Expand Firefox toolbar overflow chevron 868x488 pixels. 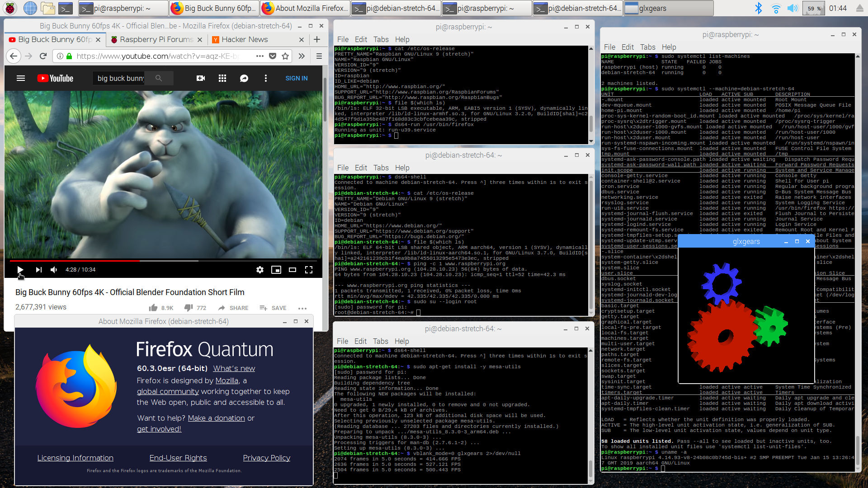coord(302,56)
